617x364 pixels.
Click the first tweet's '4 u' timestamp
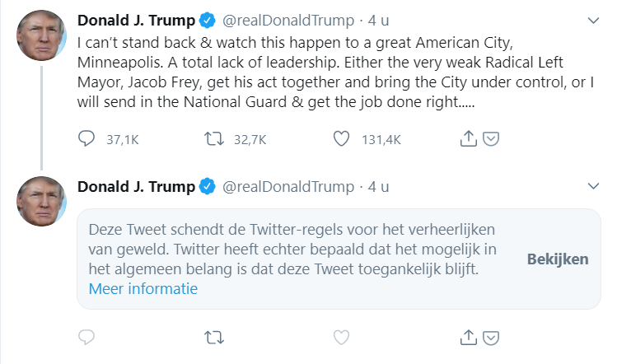379,20
